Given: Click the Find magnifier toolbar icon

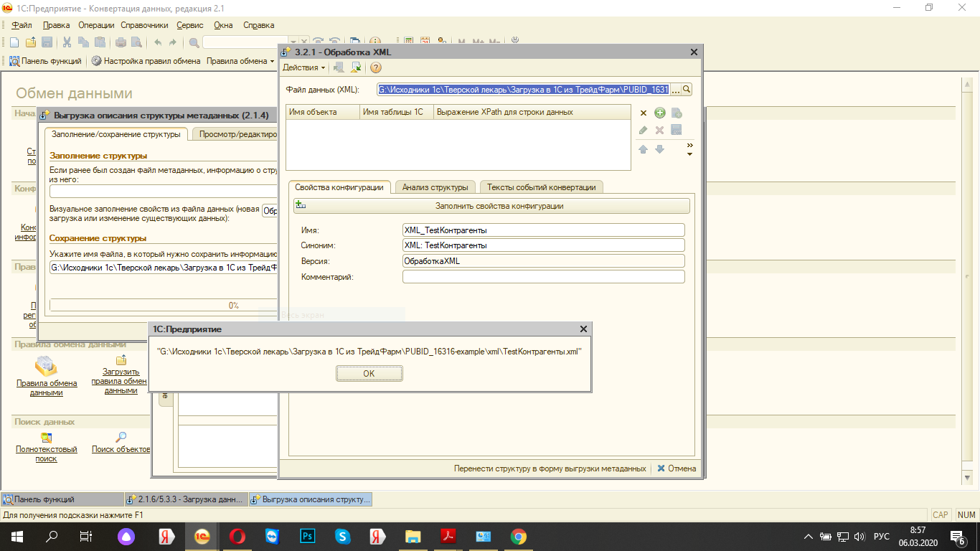Looking at the screenshot, I should point(194,42).
